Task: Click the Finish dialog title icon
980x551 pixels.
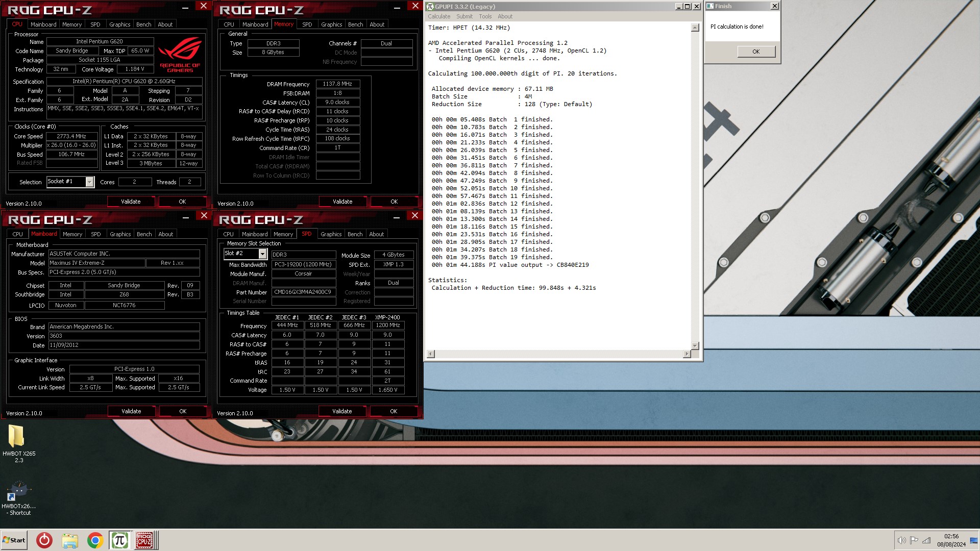Action: coord(710,6)
